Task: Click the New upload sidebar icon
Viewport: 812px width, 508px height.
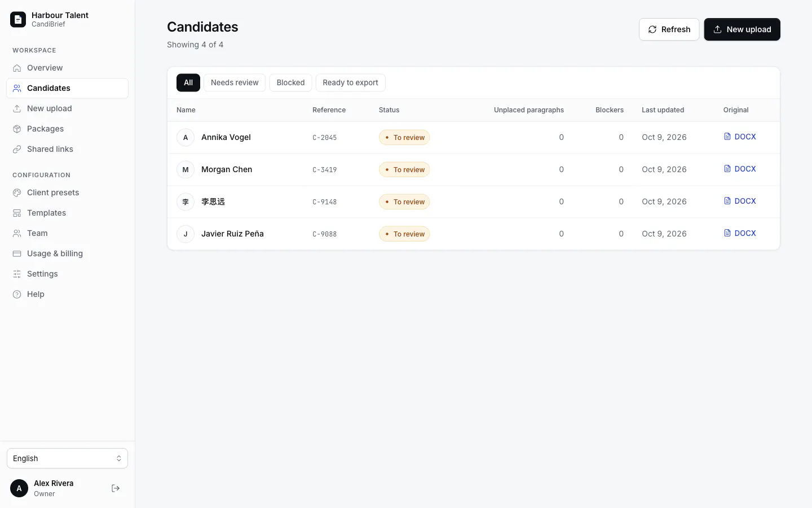Action: pyautogui.click(x=17, y=108)
